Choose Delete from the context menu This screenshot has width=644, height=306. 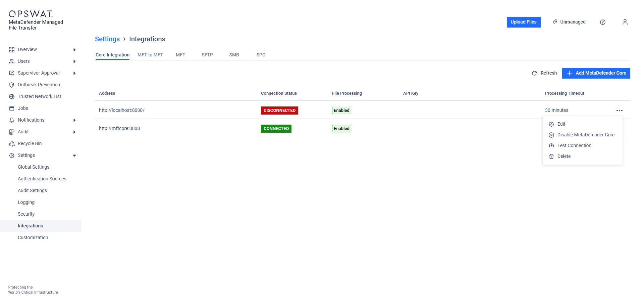tap(582, 157)
